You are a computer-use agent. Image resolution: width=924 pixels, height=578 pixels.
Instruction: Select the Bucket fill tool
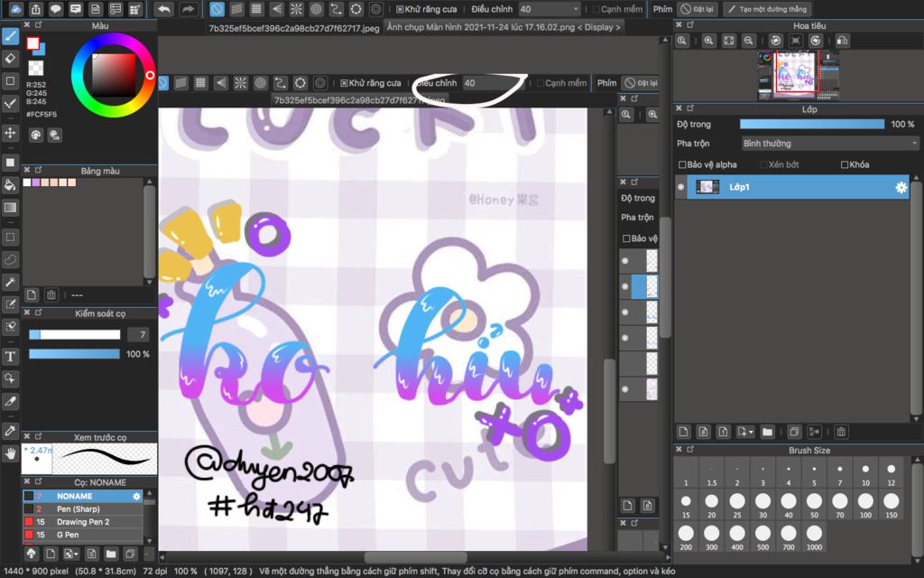10,184
